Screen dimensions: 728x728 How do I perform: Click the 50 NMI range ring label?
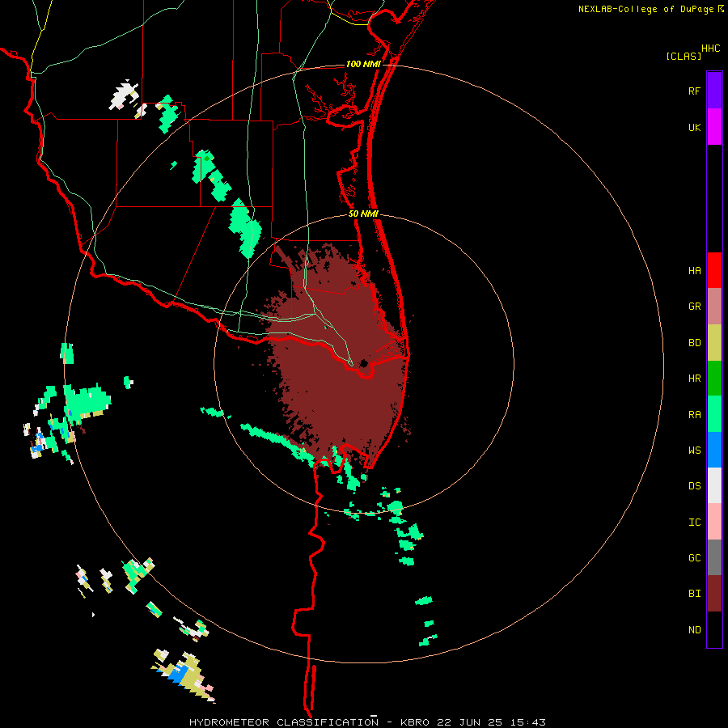point(363,214)
